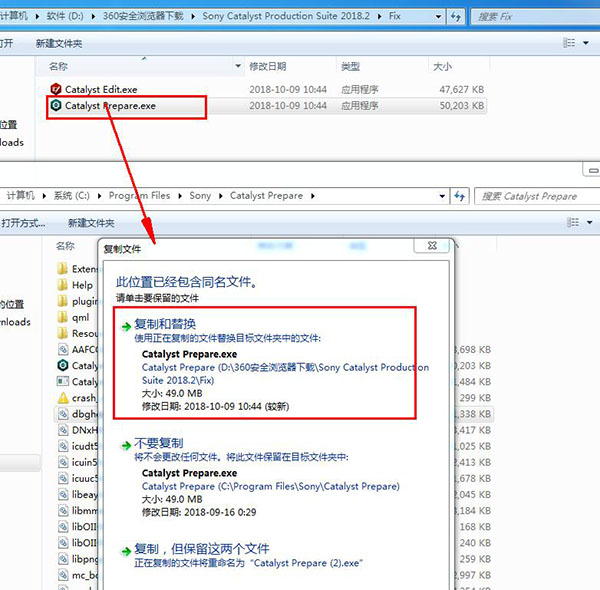
Task: Sort by 修改日期 column in Fix window
Action: pos(268,67)
